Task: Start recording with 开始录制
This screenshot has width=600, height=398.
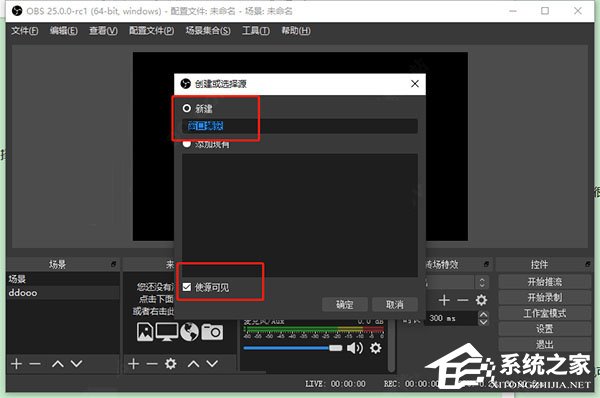Action: (x=545, y=298)
